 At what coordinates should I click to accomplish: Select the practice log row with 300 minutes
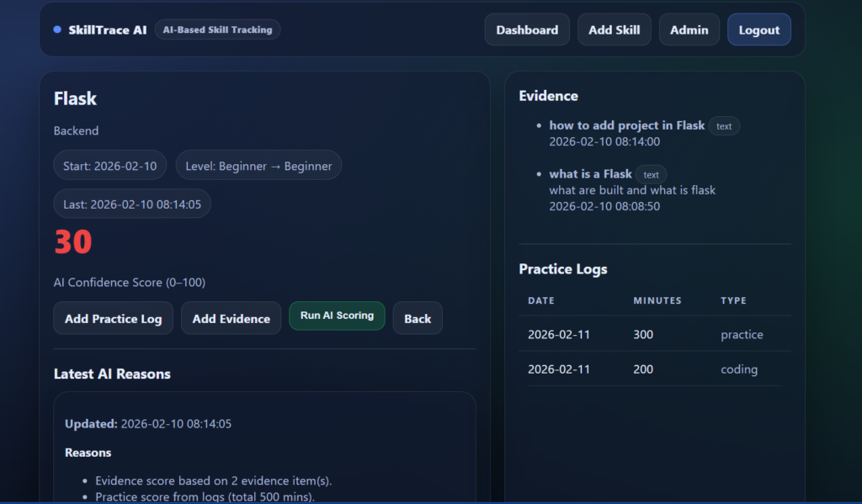[x=657, y=334]
